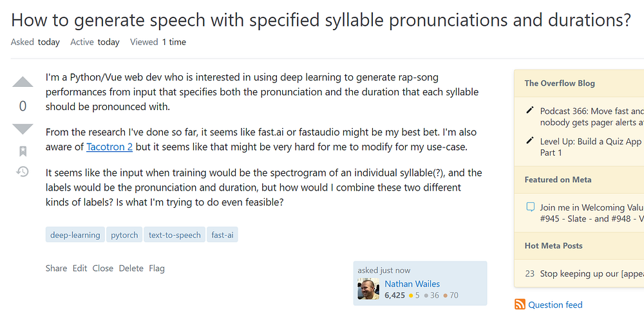644x318 pixels.
Task: Select the pytorch tag
Action: coord(124,235)
